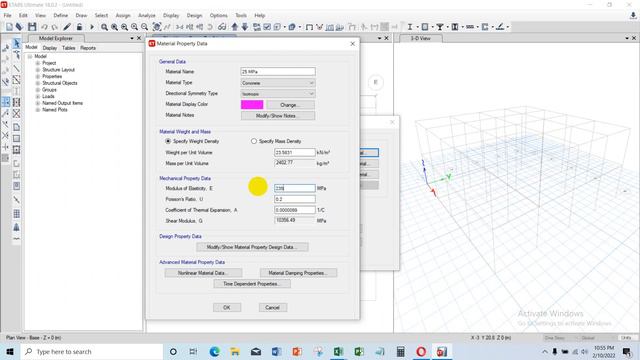Open the Assign menu

122,15
